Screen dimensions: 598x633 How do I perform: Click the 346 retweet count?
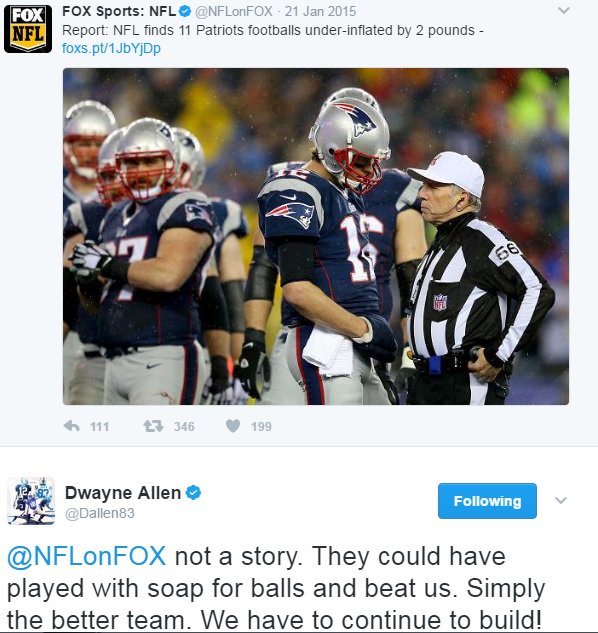click(x=184, y=427)
